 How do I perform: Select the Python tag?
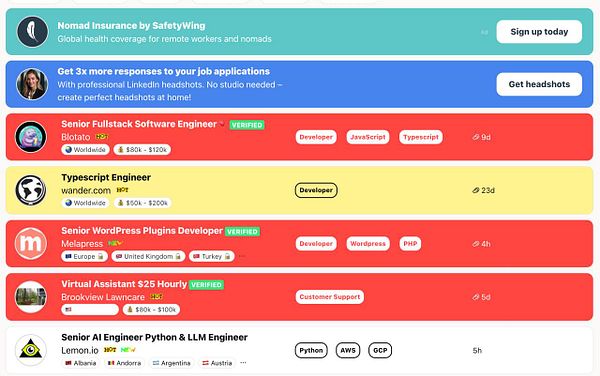click(311, 350)
